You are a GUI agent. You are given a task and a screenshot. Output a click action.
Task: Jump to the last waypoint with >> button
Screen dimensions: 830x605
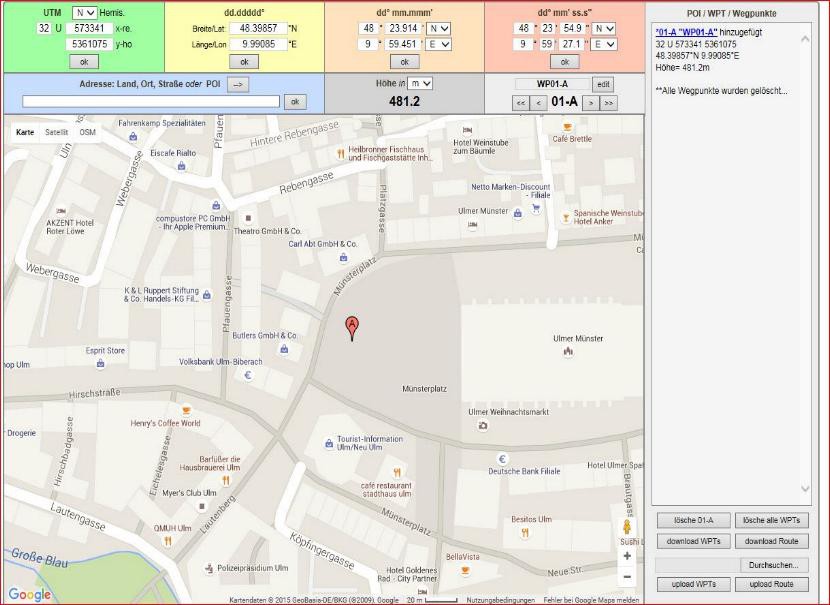[609, 102]
